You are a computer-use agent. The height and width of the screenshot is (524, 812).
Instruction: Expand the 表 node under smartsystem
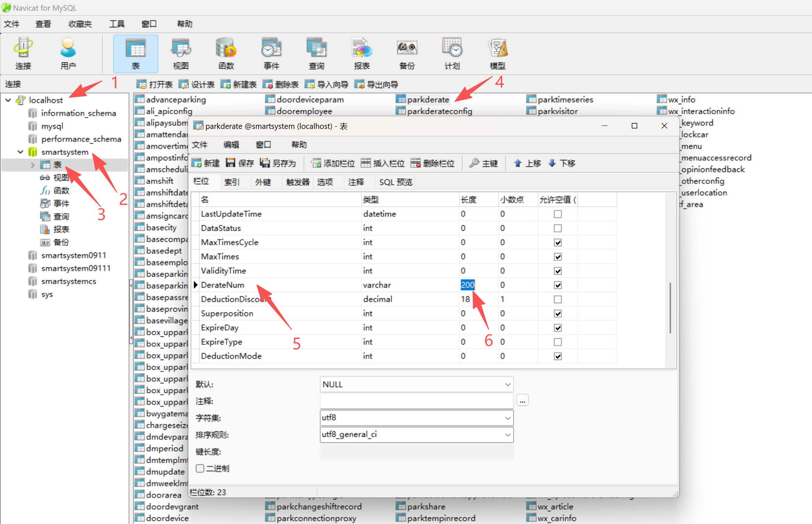click(x=33, y=165)
